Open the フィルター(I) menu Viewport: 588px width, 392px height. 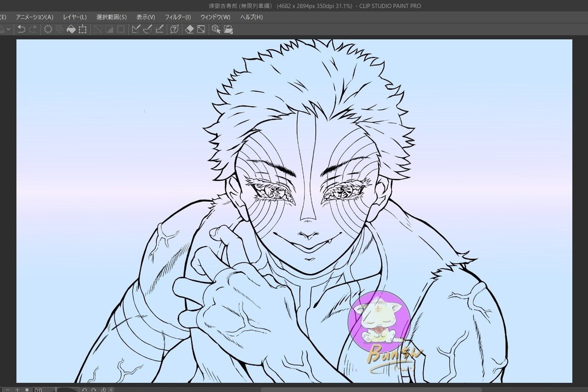pyautogui.click(x=178, y=17)
